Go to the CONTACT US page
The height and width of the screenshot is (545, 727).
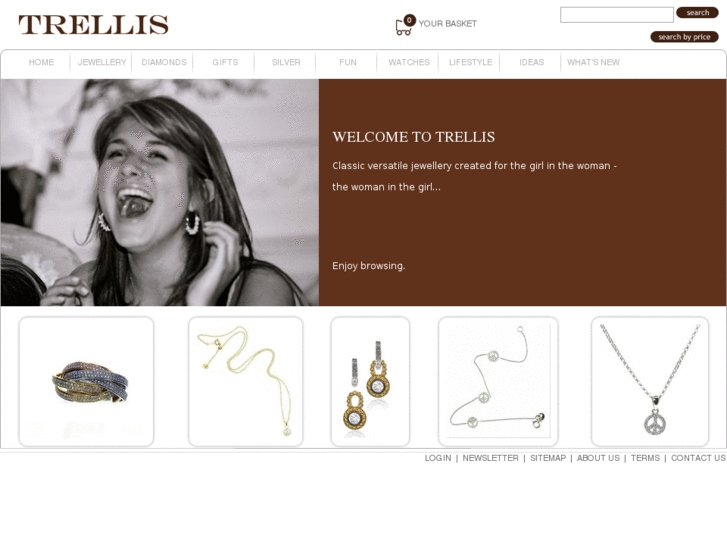tap(698, 458)
